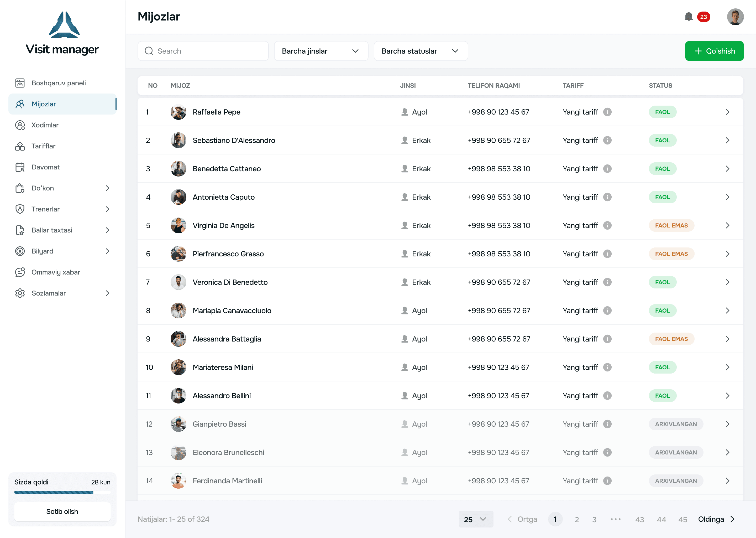
Task: Click ARXIVLANGAN badge for Eleonora Brunelleschi
Action: [676, 453]
